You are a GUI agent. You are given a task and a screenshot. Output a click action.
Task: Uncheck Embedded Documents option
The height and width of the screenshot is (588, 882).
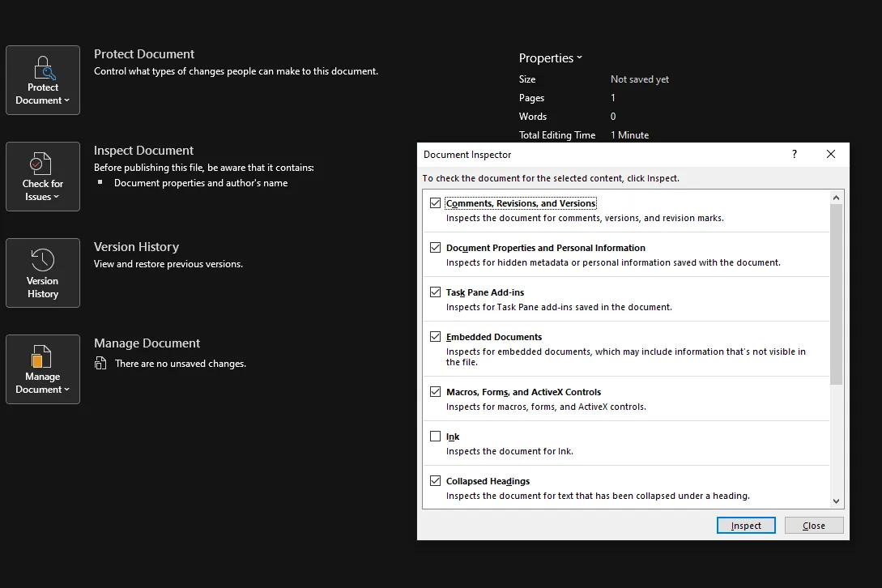pos(436,337)
